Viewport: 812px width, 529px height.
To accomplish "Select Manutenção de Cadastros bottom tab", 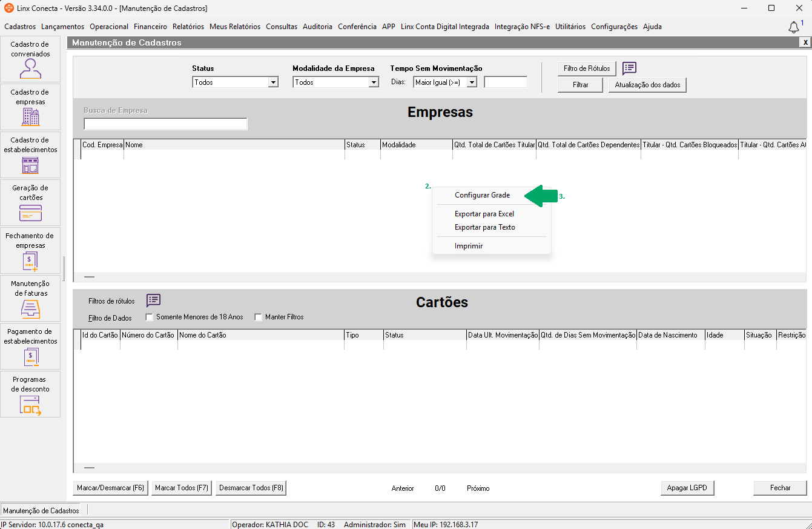I will (x=41, y=511).
